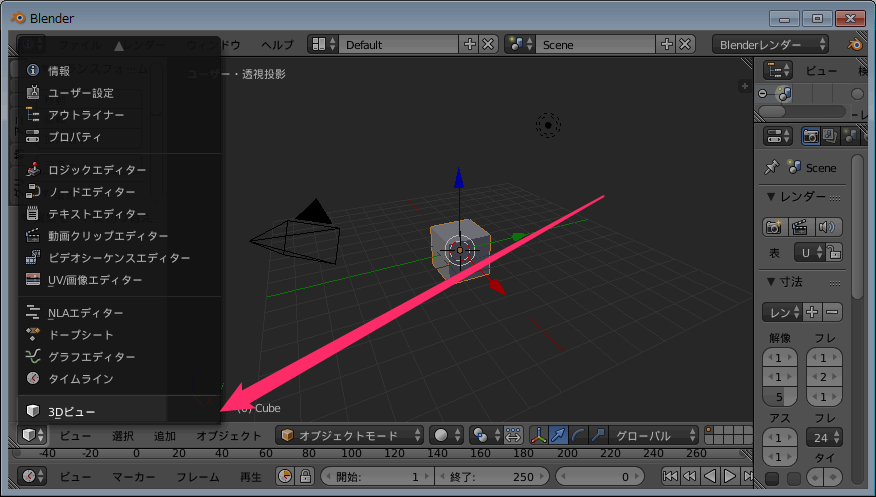
Task: Select プロパティ editor type
Action: pyautogui.click(x=120, y=137)
